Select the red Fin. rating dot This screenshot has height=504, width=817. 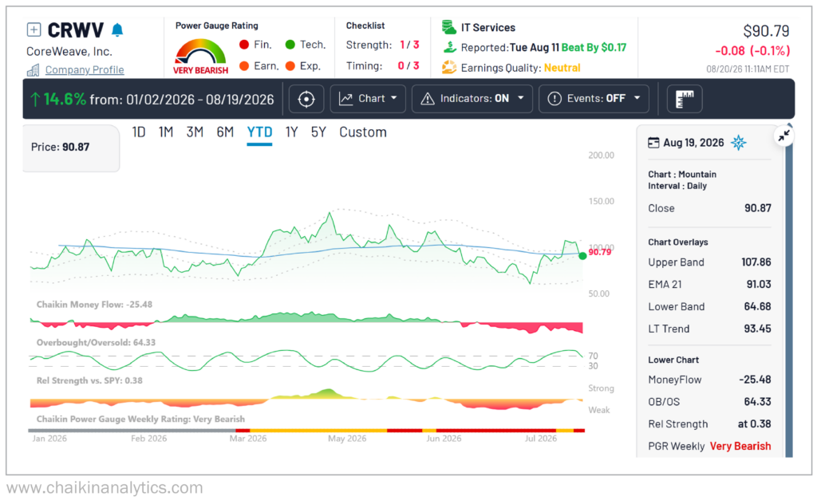point(244,45)
